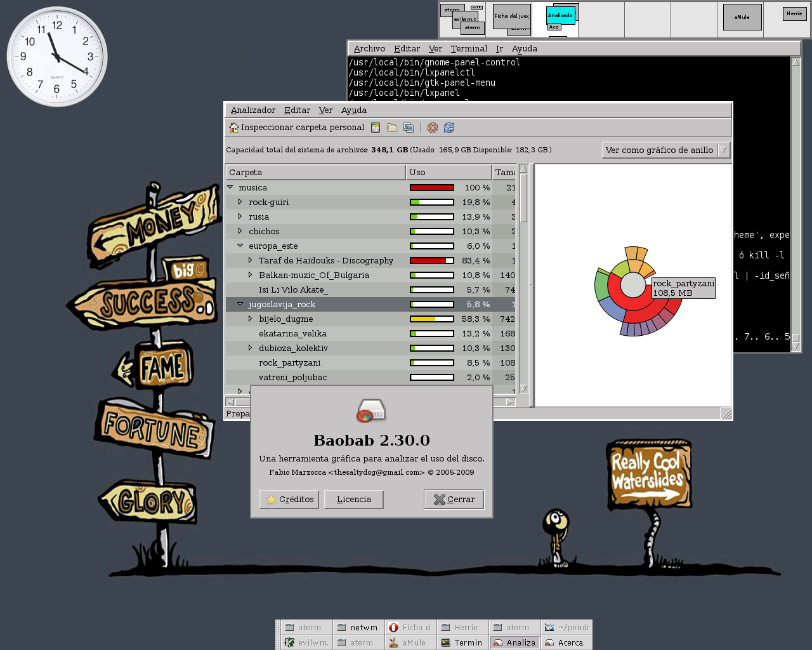Bring up the Acerca taskbar entry

pos(566,642)
